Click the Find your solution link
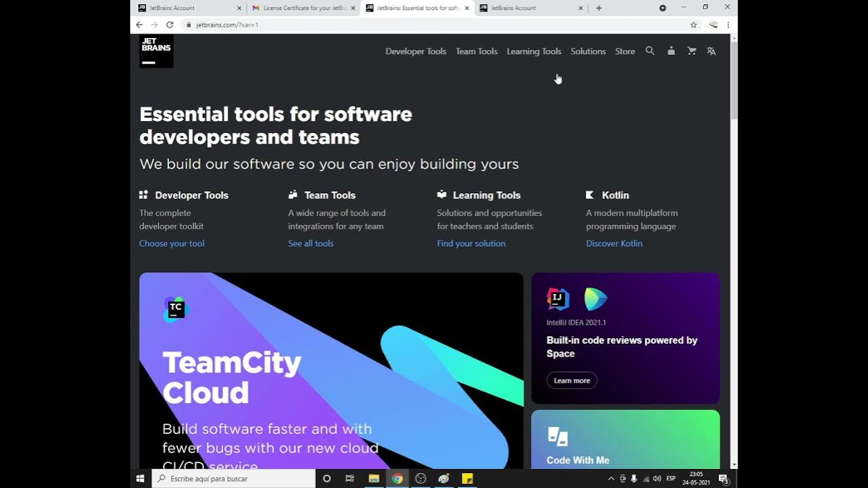Image resolution: width=868 pixels, height=488 pixels. tap(471, 243)
